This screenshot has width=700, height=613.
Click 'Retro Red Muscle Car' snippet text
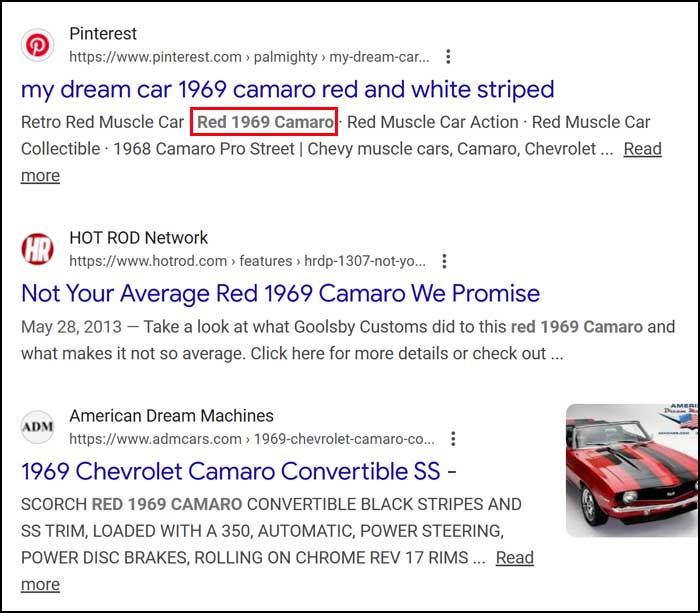coord(102,122)
